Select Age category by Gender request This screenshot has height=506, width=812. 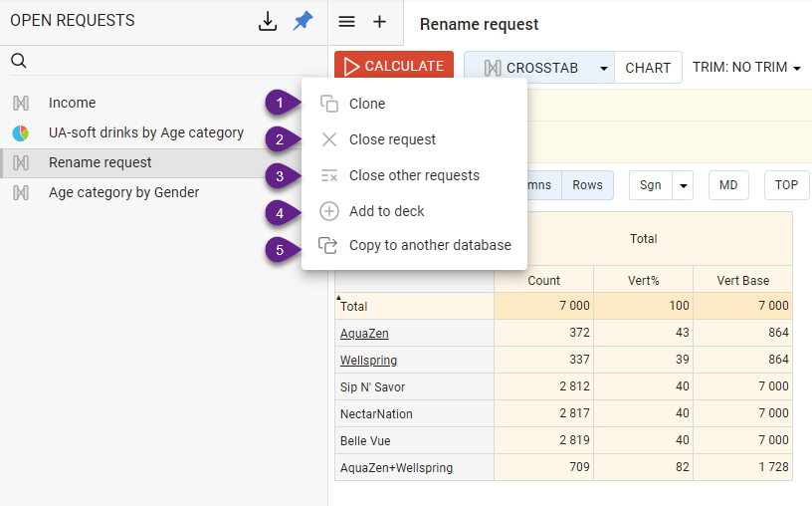(x=123, y=192)
